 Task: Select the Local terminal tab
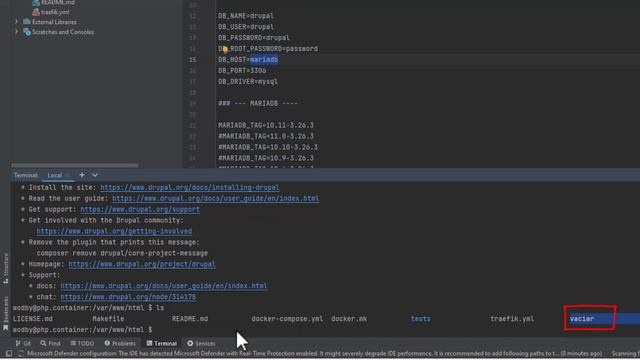pos(54,175)
